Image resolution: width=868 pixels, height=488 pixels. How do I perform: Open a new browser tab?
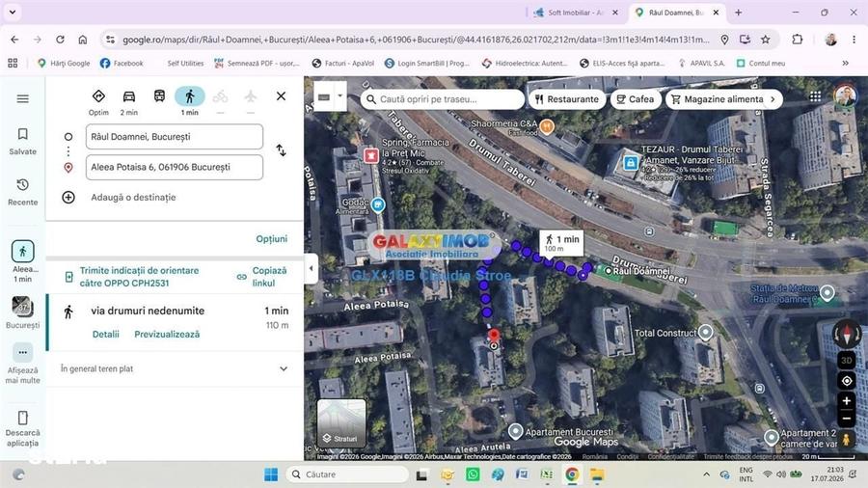pos(738,13)
